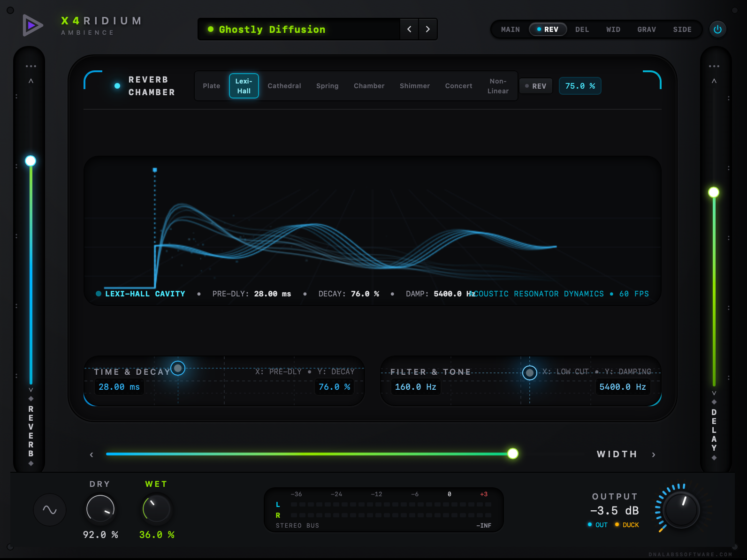The height and width of the screenshot is (560, 747).
Task: Switch to the DEL tab
Action: tap(582, 30)
